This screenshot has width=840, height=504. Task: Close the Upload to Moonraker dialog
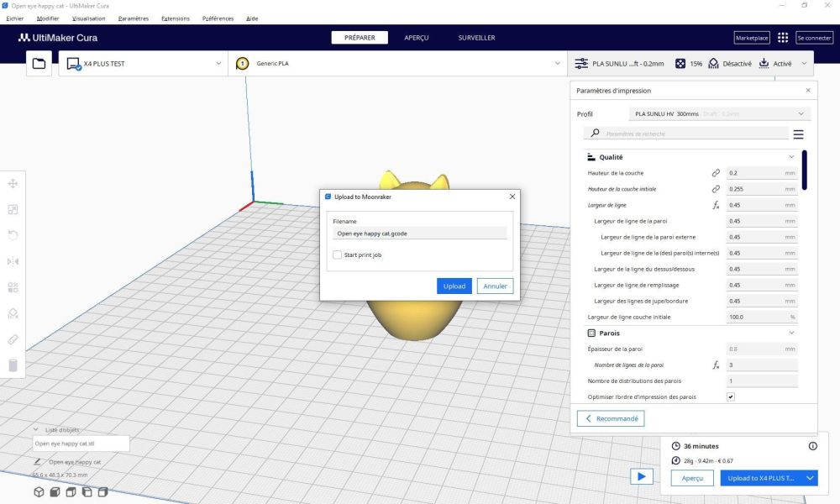512,197
